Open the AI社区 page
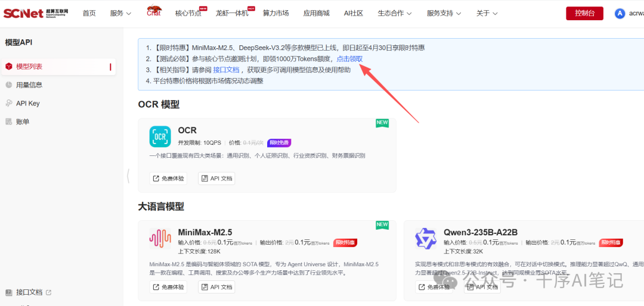The width and height of the screenshot is (644, 306). click(354, 14)
